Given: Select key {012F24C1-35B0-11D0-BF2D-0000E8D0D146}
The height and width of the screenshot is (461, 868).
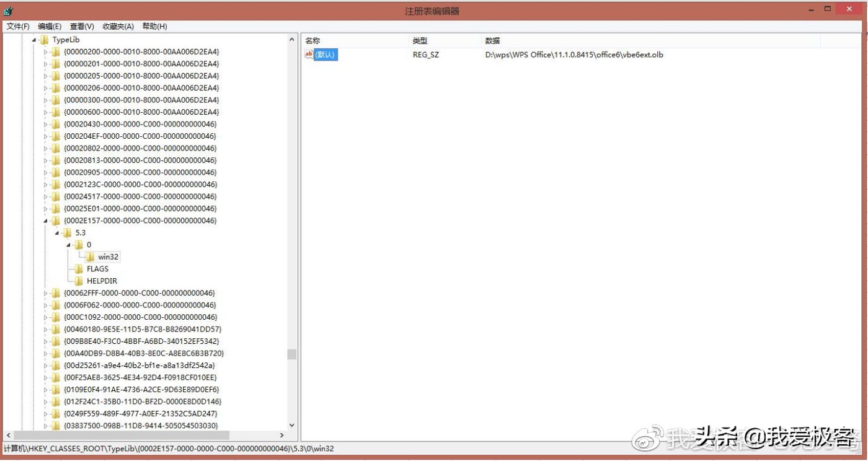Looking at the screenshot, I should pos(143,402).
